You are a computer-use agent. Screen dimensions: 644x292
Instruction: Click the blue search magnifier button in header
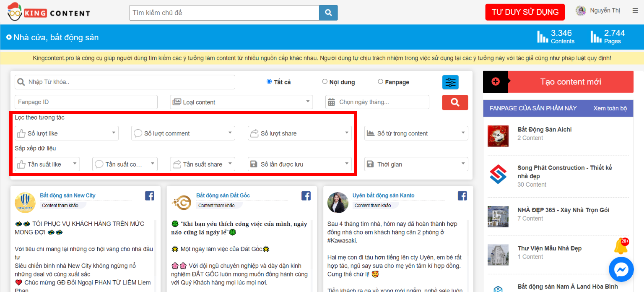point(328,13)
